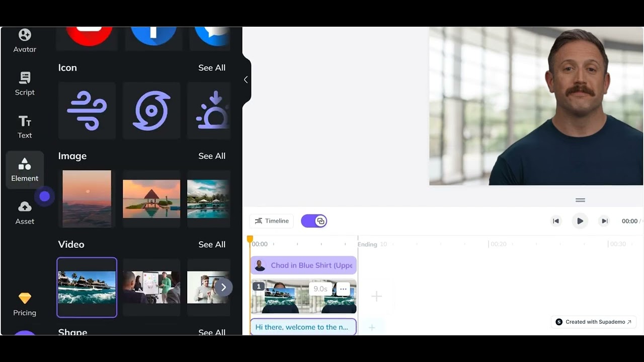Add the pink sunset sea image

pyautogui.click(x=87, y=199)
